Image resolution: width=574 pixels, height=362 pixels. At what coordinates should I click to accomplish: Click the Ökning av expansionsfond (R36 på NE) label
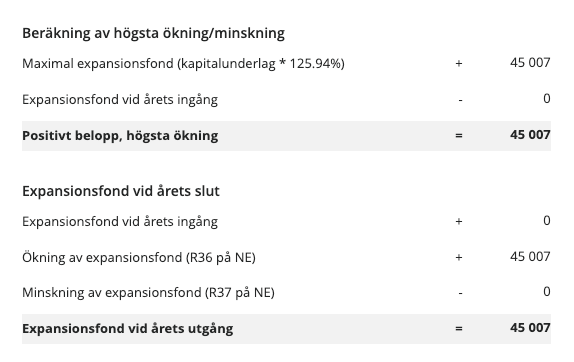coord(139,257)
